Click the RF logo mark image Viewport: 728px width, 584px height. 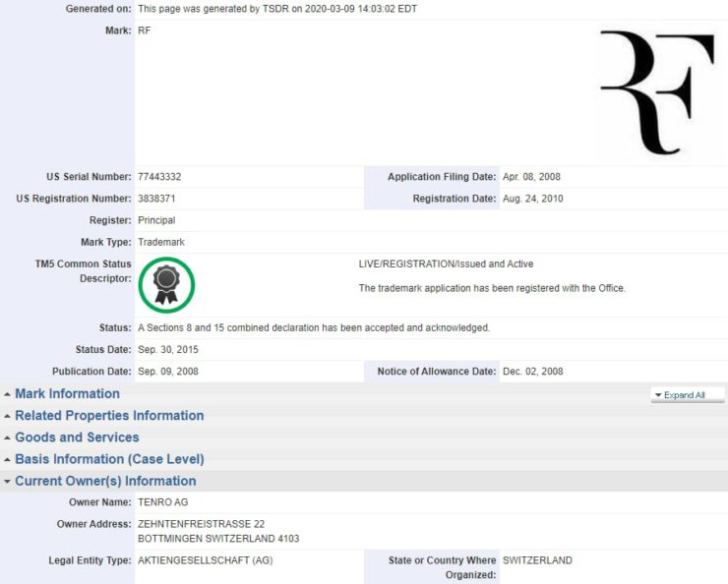[656, 92]
